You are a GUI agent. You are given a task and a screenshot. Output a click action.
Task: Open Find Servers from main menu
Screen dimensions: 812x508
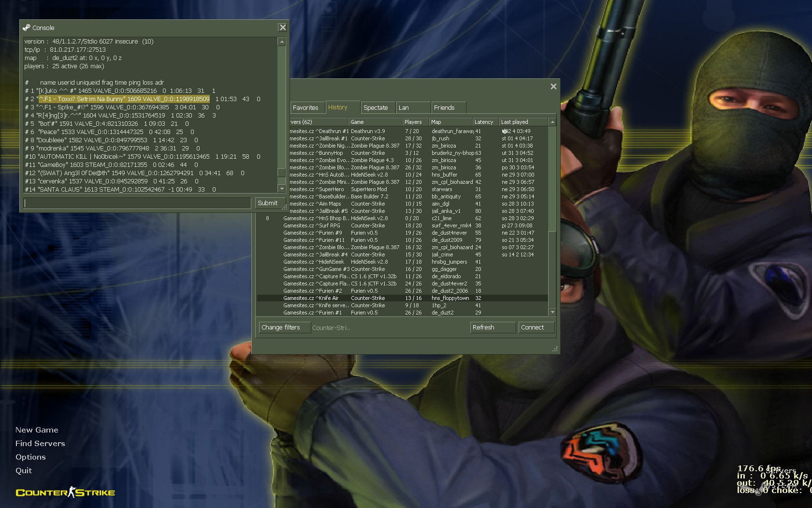coord(40,443)
